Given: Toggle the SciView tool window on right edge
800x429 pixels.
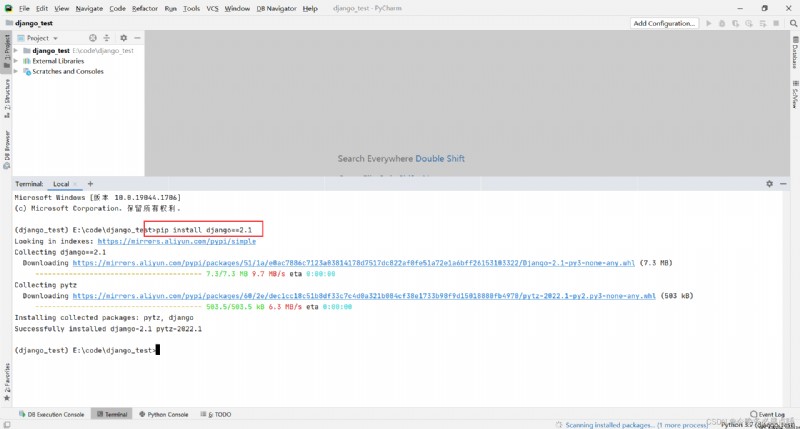Looking at the screenshot, I should click(x=794, y=94).
